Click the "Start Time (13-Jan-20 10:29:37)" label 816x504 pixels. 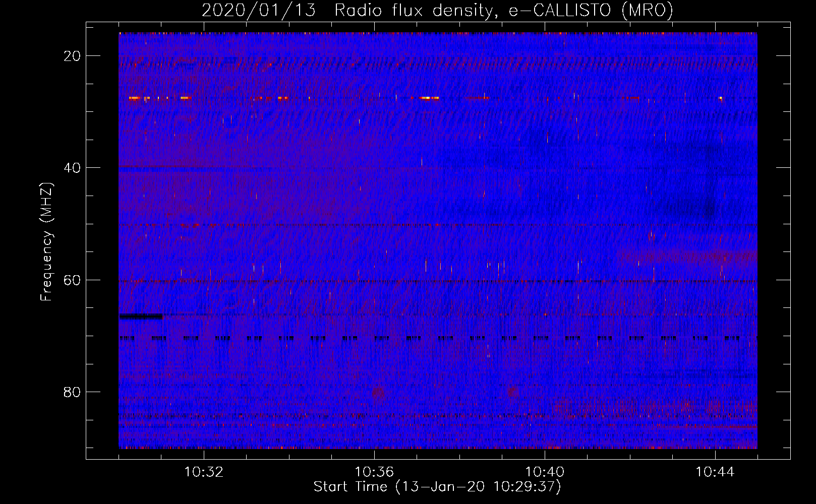coord(437,487)
